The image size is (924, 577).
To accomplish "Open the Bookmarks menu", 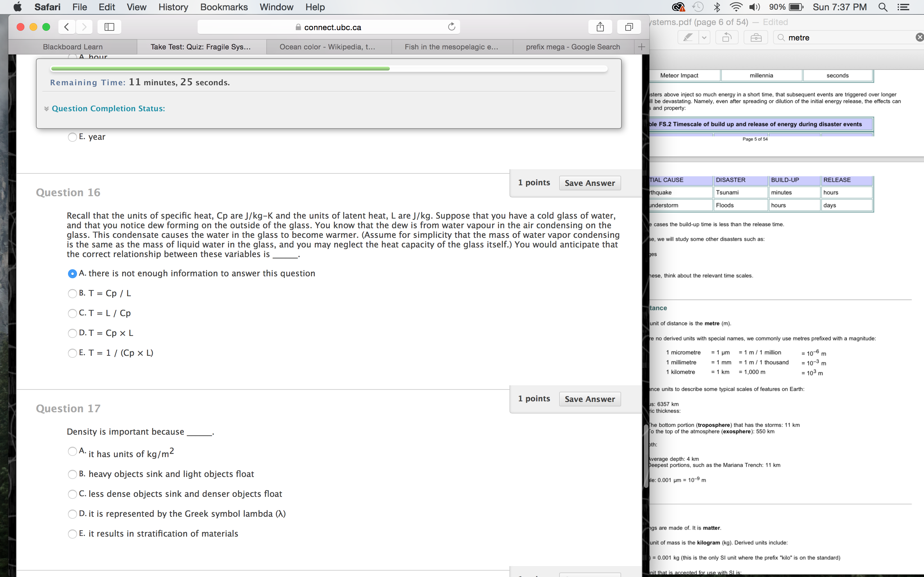I will [224, 7].
